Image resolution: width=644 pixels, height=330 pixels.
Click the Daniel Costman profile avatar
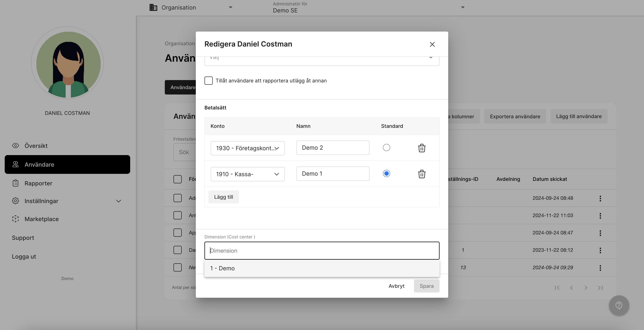pyautogui.click(x=67, y=63)
